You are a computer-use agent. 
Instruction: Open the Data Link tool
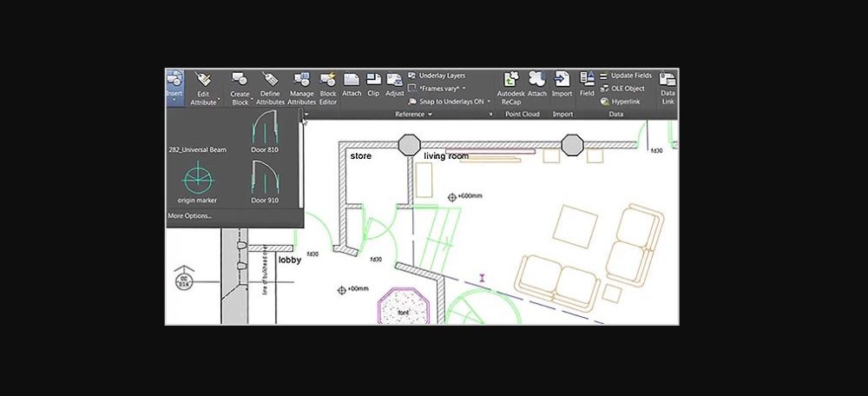tap(667, 85)
